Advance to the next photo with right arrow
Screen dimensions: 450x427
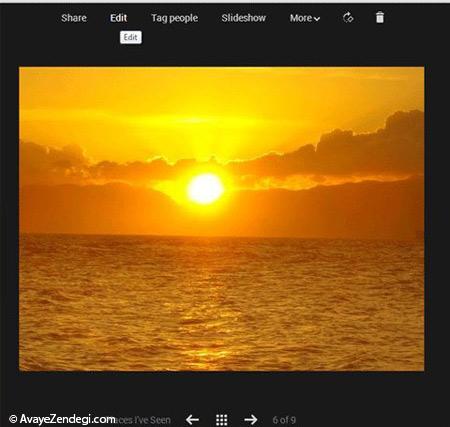click(x=251, y=419)
